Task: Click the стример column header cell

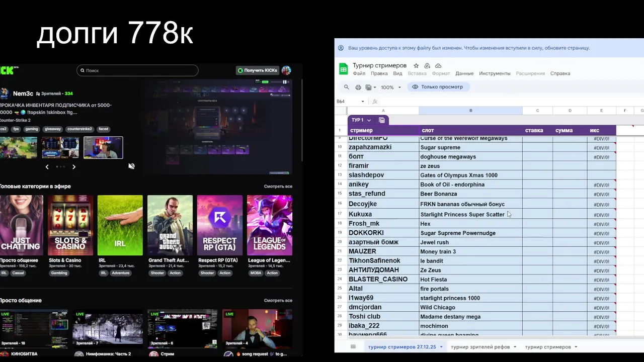Action: tap(383, 130)
